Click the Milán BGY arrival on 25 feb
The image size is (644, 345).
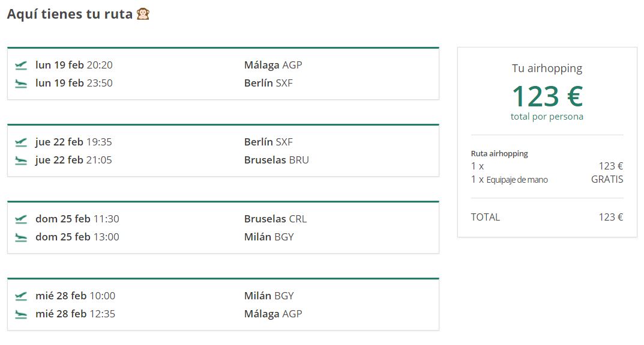tap(269, 237)
